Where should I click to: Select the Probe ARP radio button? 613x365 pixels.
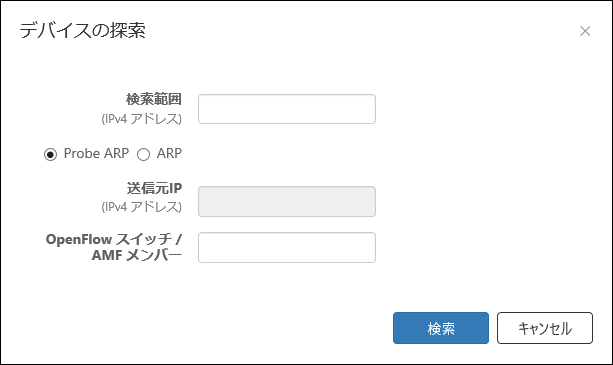click(50, 154)
